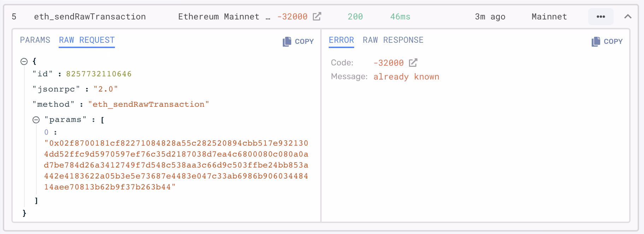Image resolution: width=644 pixels, height=234 pixels.
Task: Click the eth_sendRawTransaction method name in row
Action: click(x=90, y=17)
